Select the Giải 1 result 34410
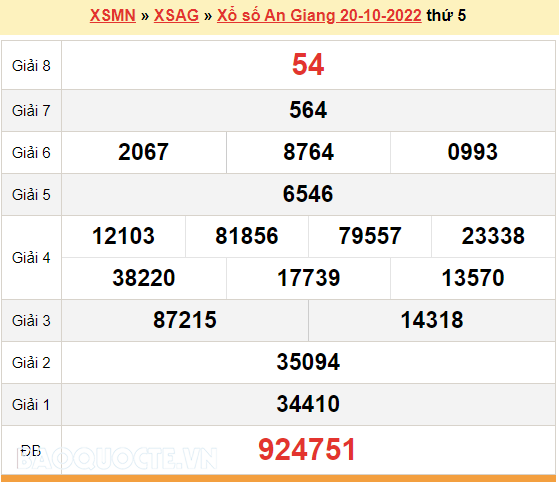Screen dimensions: 559x482 (x=308, y=404)
